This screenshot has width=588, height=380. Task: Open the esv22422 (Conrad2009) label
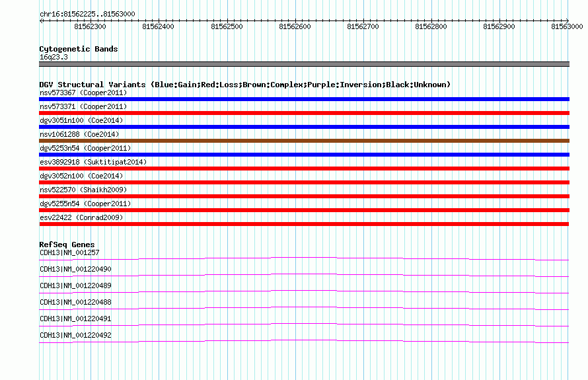pyautogui.click(x=81, y=217)
